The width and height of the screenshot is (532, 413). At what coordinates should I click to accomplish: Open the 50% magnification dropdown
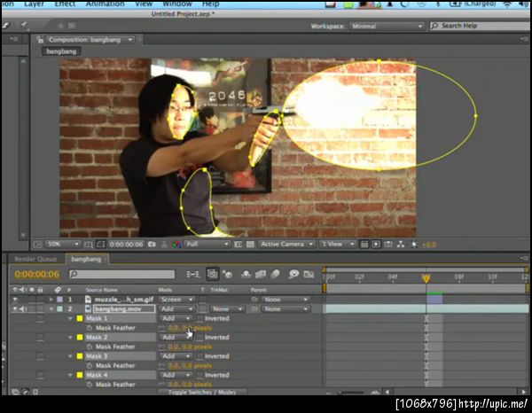coord(63,244)
